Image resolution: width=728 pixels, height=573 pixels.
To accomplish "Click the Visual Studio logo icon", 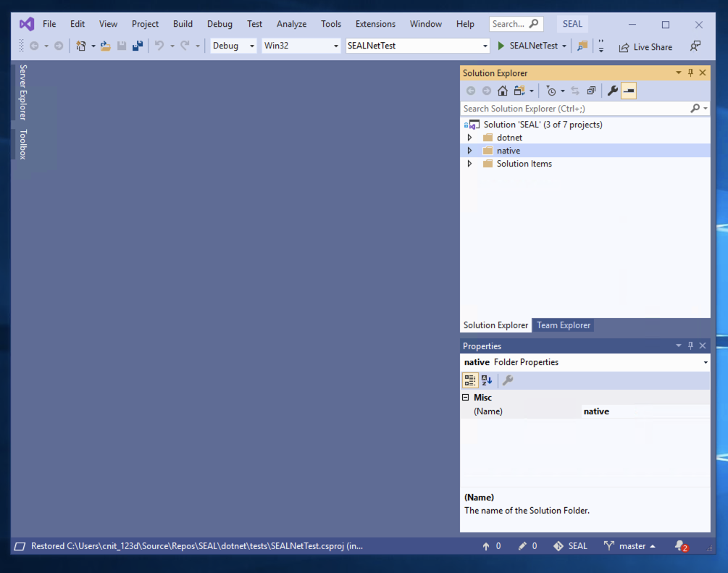I will (27, 24).
